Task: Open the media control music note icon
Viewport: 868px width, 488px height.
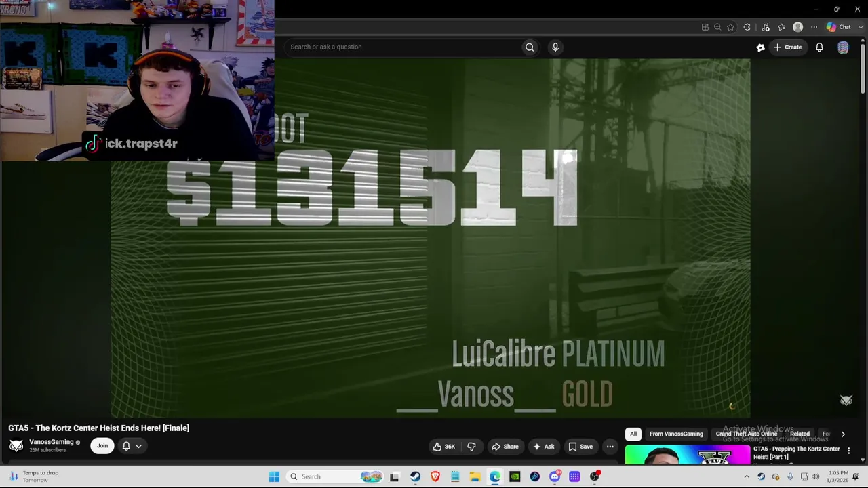Action: coord(766,27)
